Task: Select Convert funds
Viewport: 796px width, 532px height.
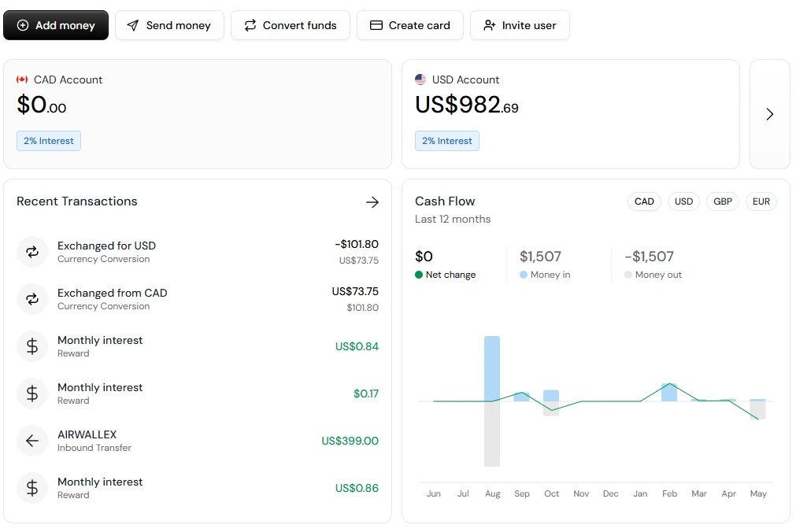Action: (x=291, y=25)
